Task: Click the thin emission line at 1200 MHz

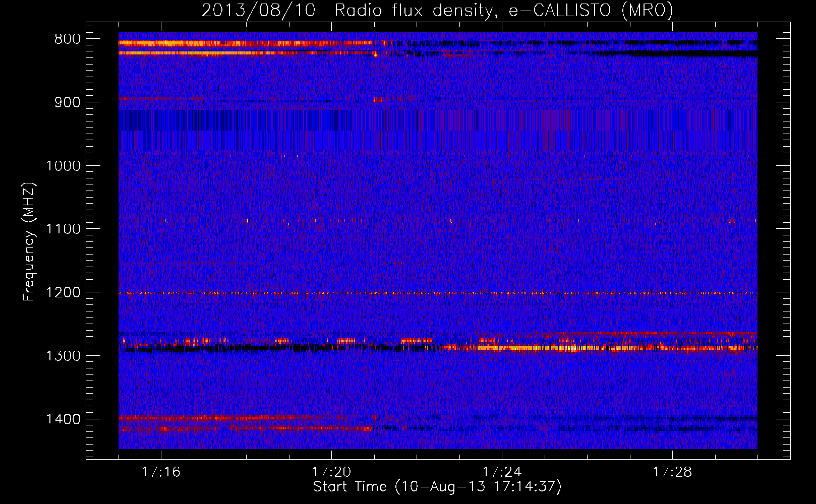Action: pyautogui.click(x=438, y=293)
